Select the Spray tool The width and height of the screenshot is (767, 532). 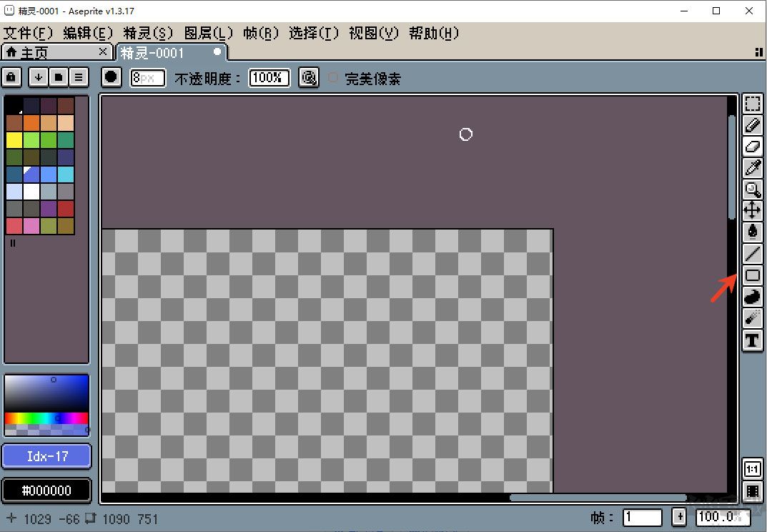tap(751, 318)
